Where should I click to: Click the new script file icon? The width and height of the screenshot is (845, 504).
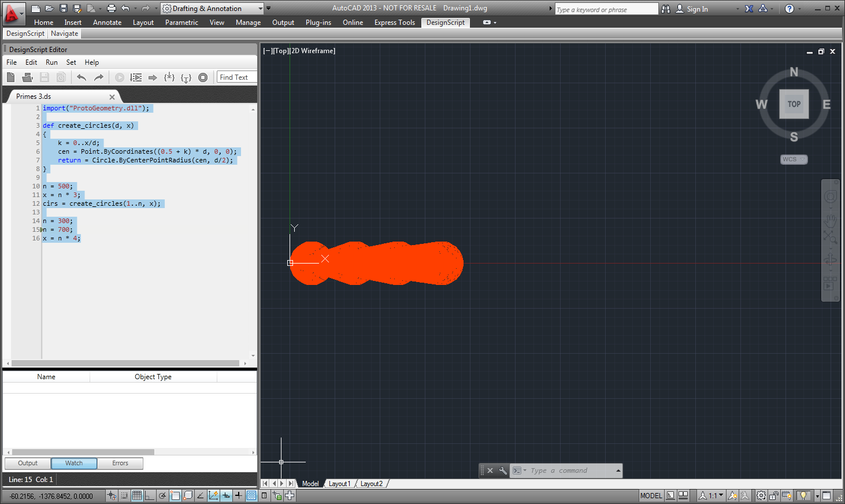(10, 77)
